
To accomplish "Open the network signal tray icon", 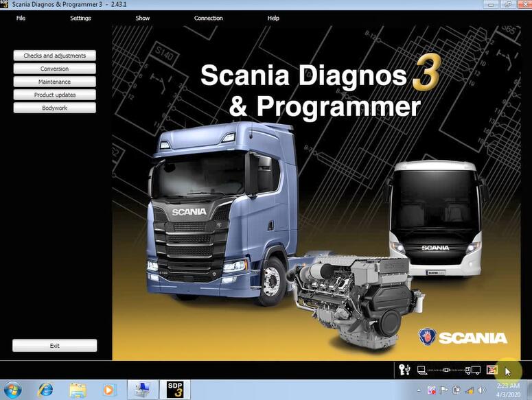I will (x=470, y=390).
